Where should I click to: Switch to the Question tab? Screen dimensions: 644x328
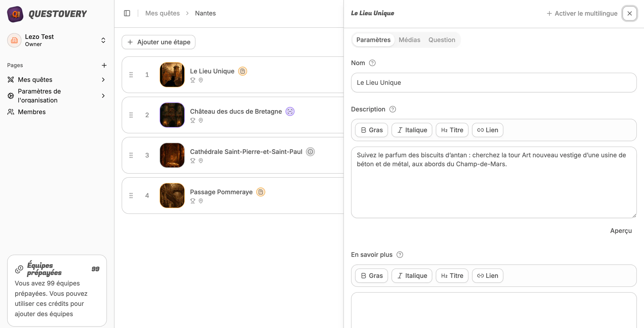coord(442,40)
